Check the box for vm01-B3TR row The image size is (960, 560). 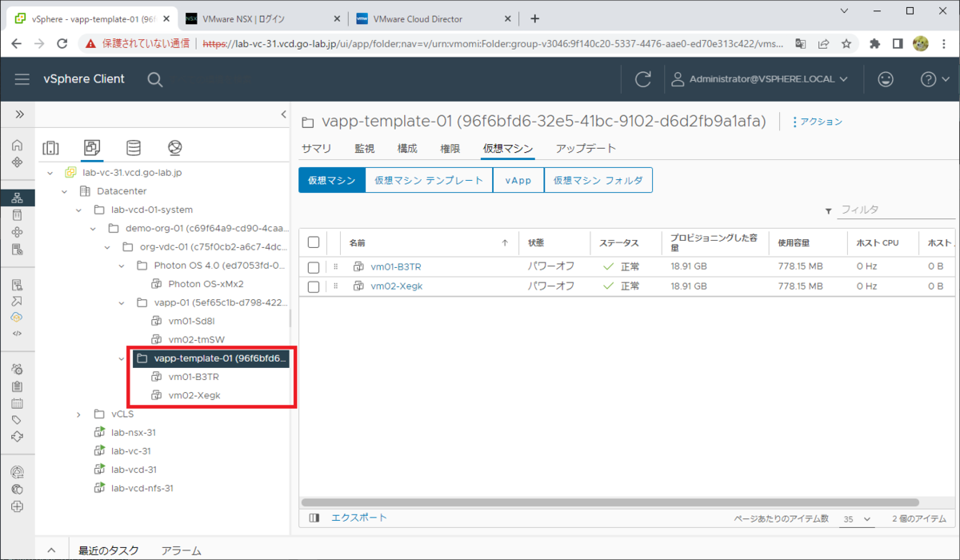tap(314, 266)
